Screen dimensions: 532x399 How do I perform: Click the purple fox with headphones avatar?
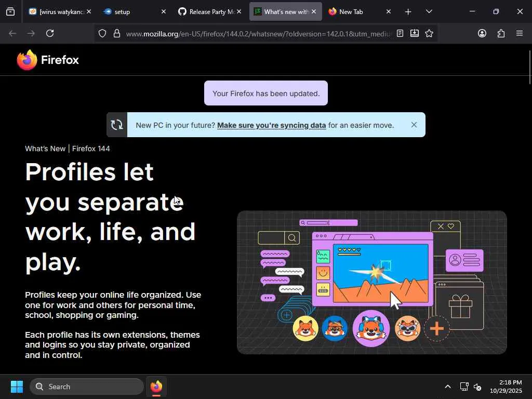click(371, 328)
